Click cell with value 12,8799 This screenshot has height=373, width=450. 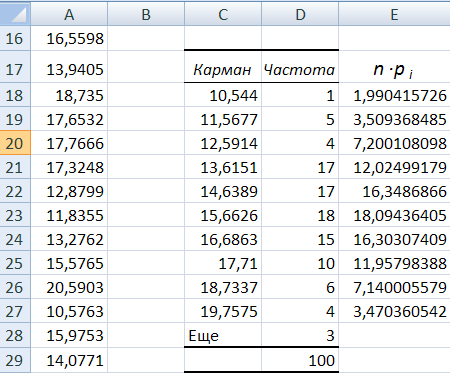(x=69, y=191)
